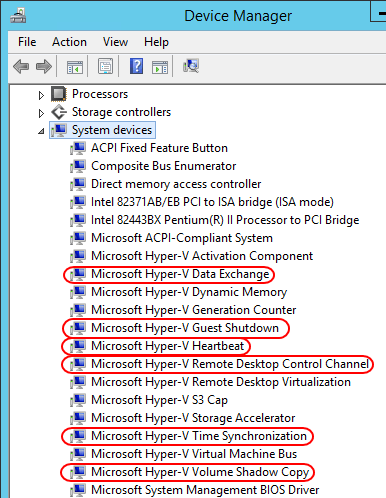This screenshot has width=386, height=498.
Task: Select the System devices category label
Action: click(112, 130)
